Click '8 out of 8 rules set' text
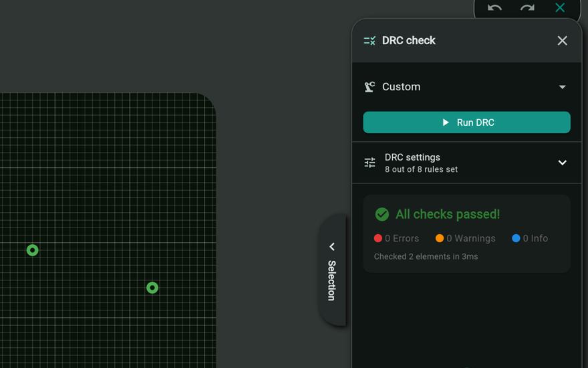The height and width of the screenshot is (368, 588). pos(421,169)
